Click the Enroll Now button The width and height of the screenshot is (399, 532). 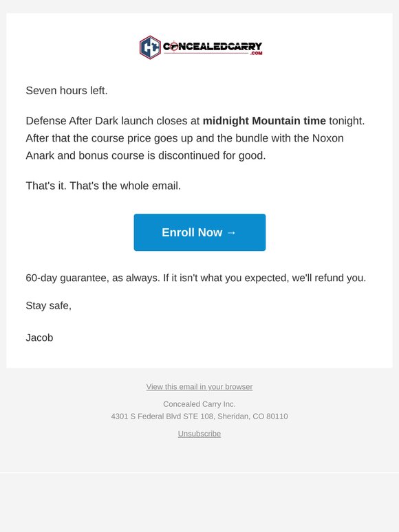(x=199, y=232)
